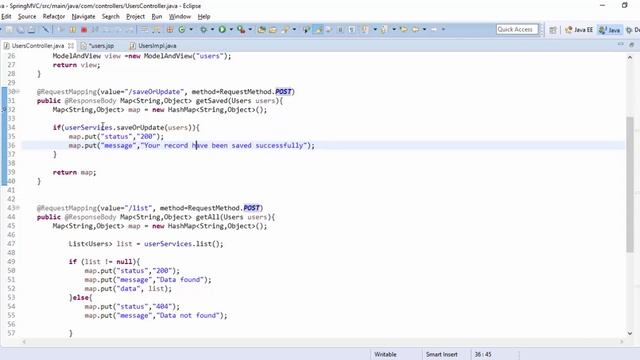Click the red Terminate stop icon
The width and height of the screenshot is (640, 360).
click(84, 29)
